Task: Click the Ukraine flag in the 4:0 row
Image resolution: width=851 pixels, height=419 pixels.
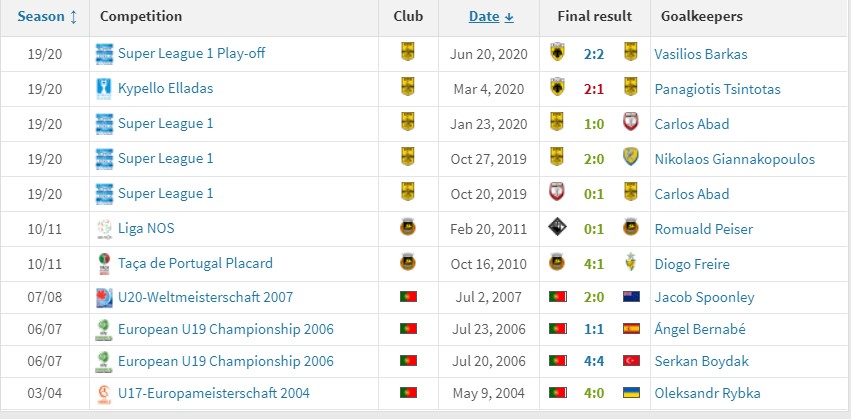Action: pyautogui.click(x=631, y=392)
